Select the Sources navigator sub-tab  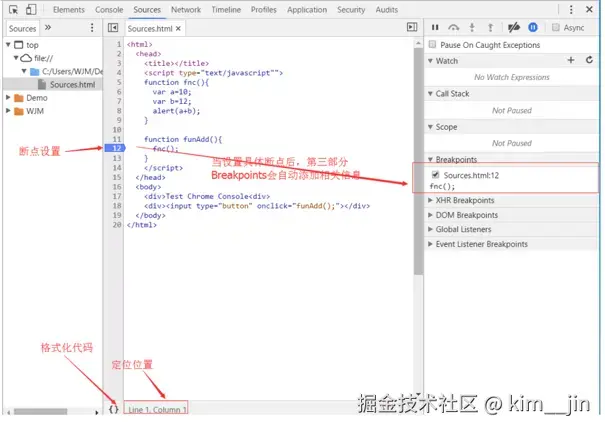(22, 29)
